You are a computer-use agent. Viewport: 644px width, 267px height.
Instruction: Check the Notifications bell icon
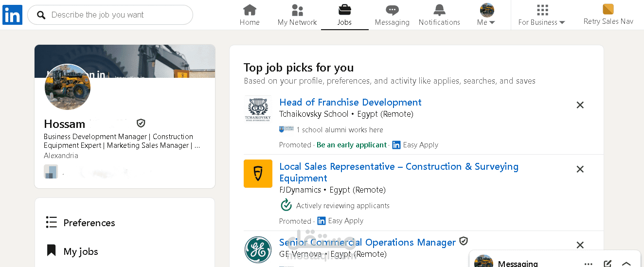click(439, 10)
